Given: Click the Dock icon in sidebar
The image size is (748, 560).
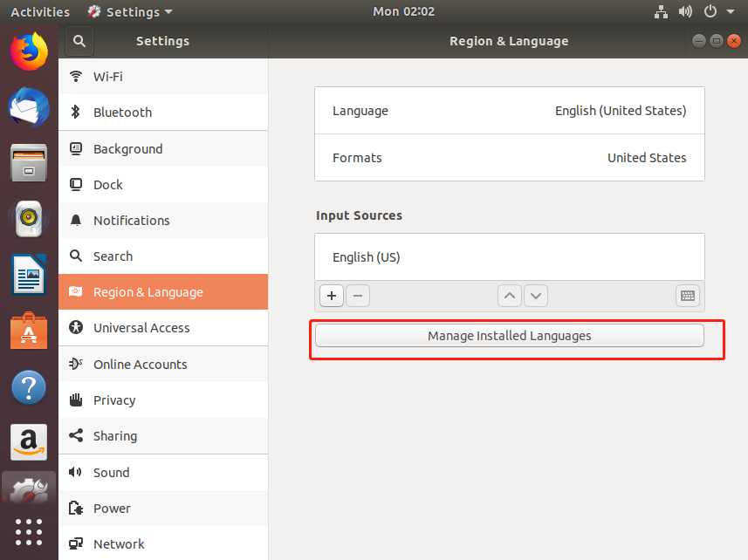Looking at the screenshot, I should coord(76,184).
